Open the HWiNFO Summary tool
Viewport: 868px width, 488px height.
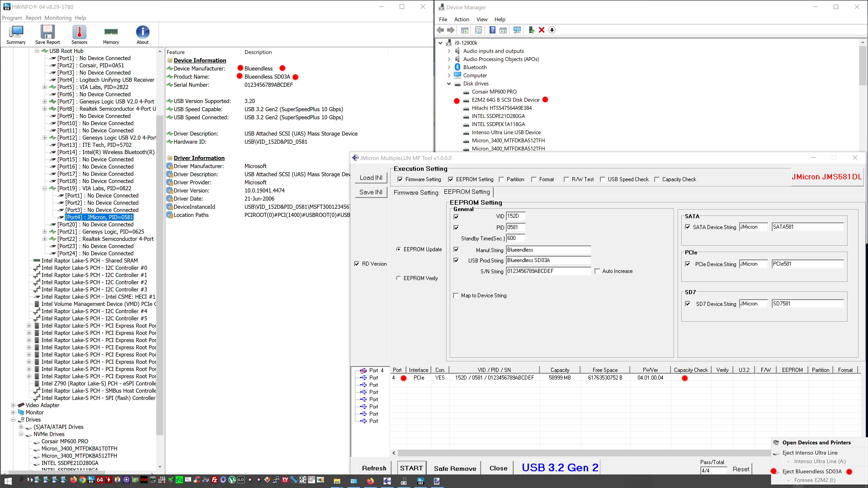tap(16, 35)
